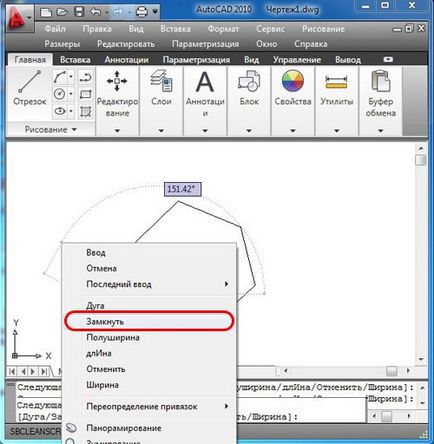Choose Дуга in the context menu
This screenshot has height=444, width=434.
tap(149, 305)
